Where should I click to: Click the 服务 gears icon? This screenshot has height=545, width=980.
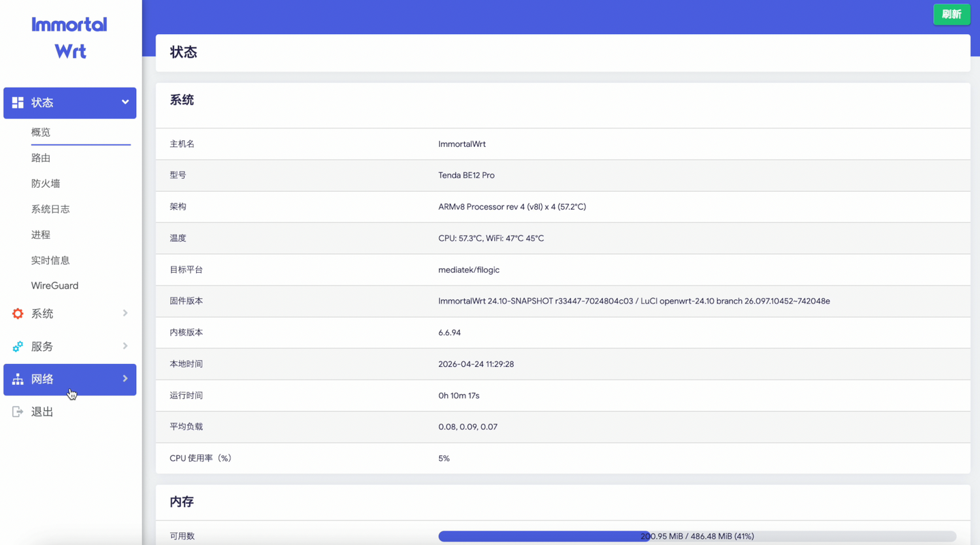click(18, 346)
